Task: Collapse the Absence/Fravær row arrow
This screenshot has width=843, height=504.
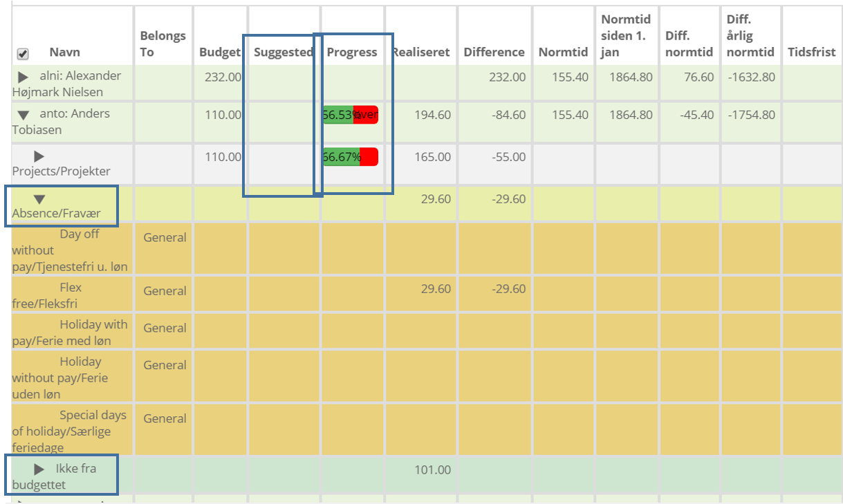Action: click(x=39, y=199)
